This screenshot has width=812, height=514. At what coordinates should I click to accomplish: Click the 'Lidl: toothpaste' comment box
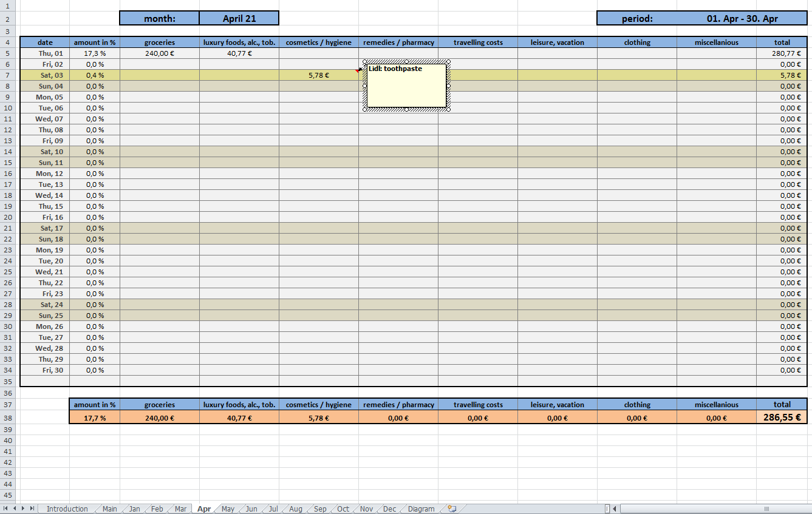[x=406, y=88]
